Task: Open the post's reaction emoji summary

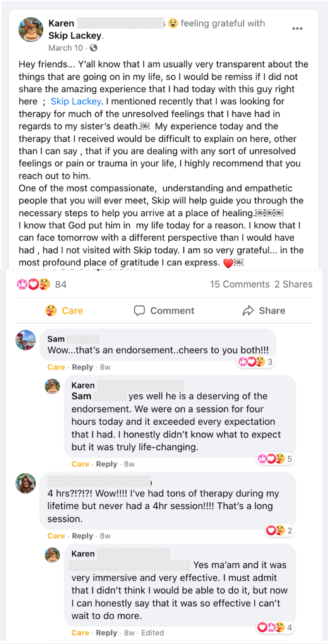Action: click(x=33, y=284)
